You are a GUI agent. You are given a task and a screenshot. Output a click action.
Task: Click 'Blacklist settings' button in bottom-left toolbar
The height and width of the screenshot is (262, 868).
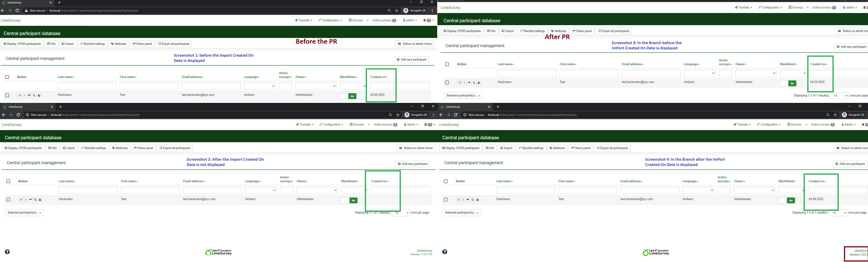point(93,148)
